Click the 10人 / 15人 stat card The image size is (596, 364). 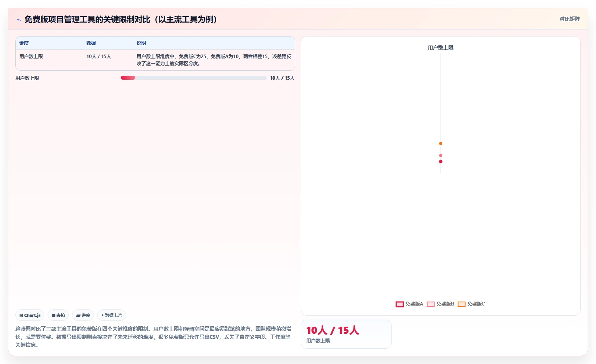coord(346,334)
